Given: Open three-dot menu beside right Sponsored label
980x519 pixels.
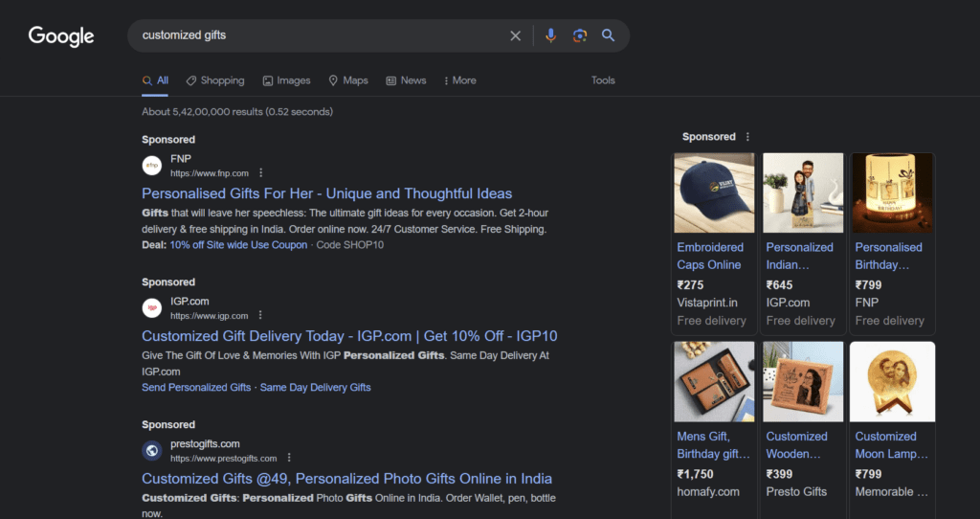Looking at the screenshot, I should click(x=747, y=137).
